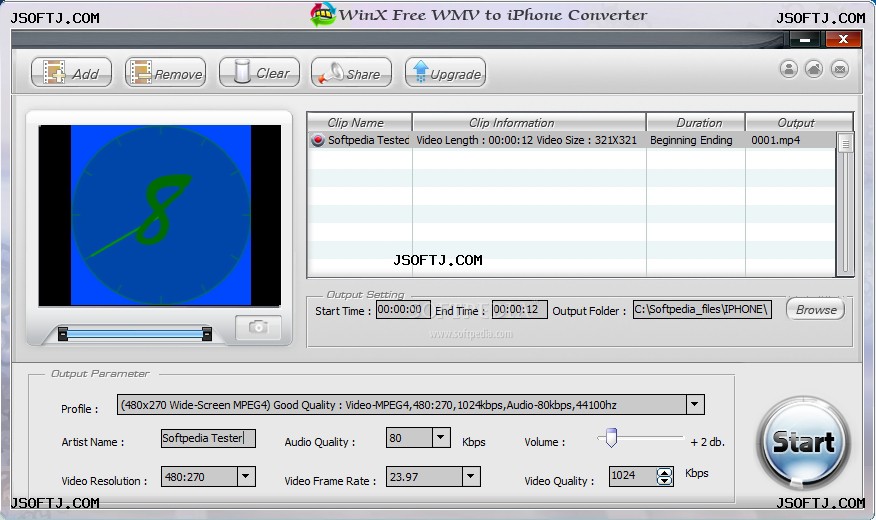Image resolution: width=876 pixels, height=520 pixels.
Task: Open the Profile dropdown list
Action: point(694,404)
